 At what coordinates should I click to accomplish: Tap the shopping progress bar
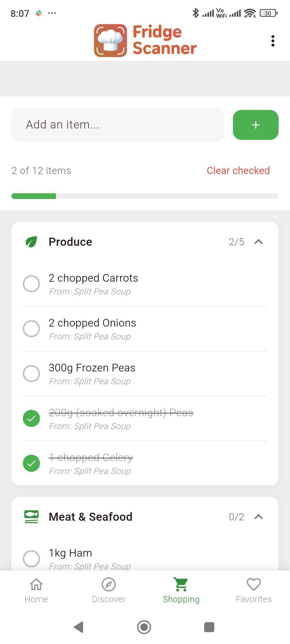point(145,196)
